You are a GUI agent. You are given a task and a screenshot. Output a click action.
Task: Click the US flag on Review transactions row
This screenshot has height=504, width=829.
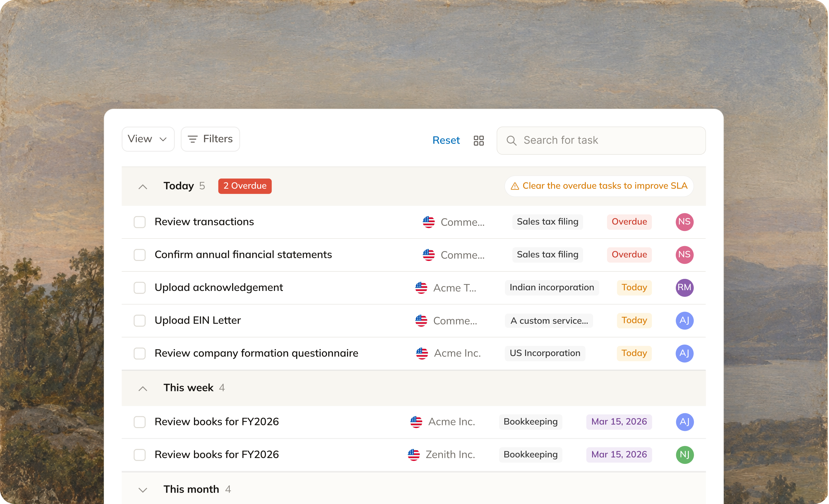pyautogui.click(x=428, y=222)
